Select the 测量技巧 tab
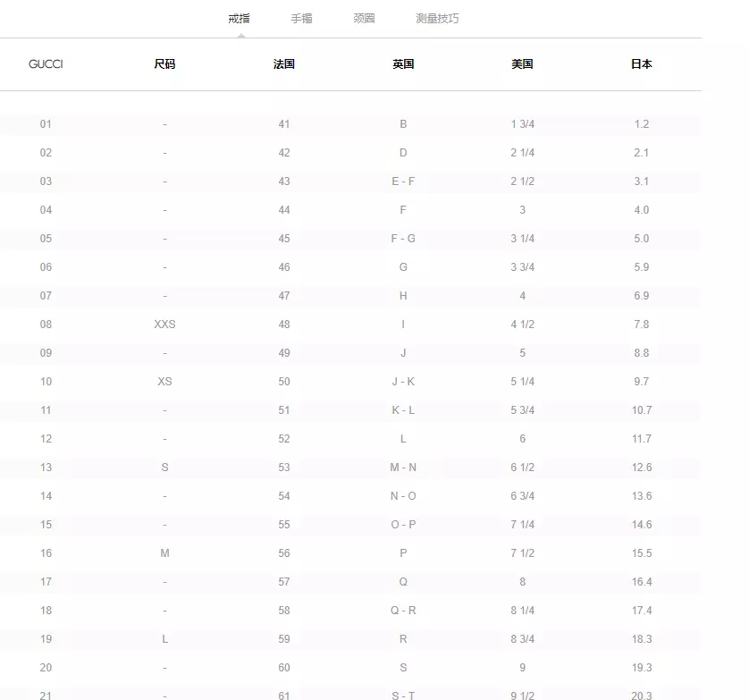Image resolution: width=749 pixels, height=700 pixels. (x=437, y=19)
